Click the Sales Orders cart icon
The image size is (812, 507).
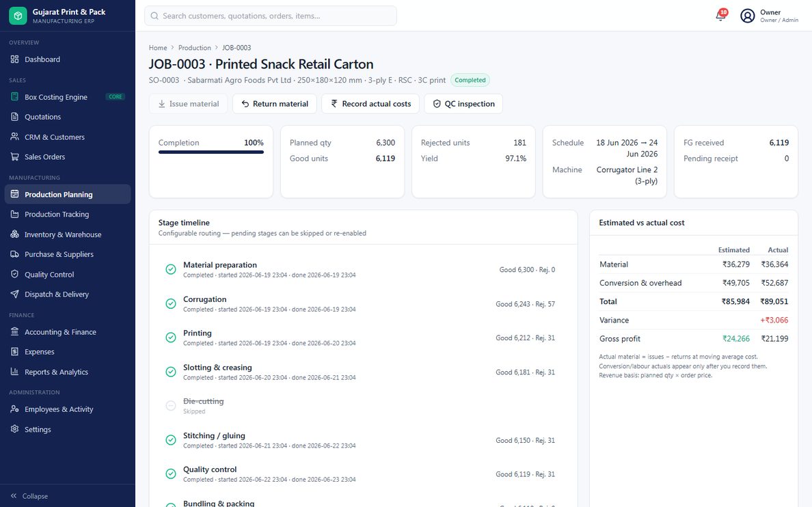14,156
